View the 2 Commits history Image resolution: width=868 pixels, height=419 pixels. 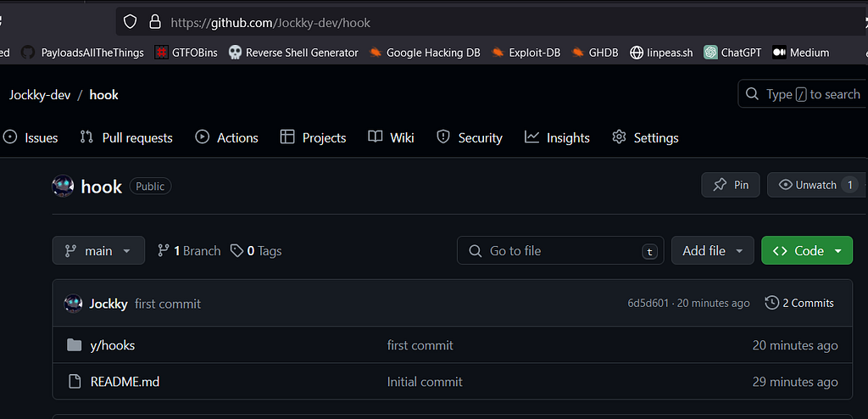point(799,303)
